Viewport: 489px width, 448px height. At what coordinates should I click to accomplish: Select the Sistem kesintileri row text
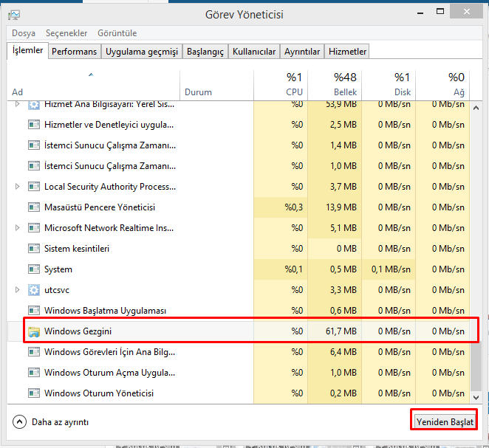pyautogui.click(x=77, y=249)
